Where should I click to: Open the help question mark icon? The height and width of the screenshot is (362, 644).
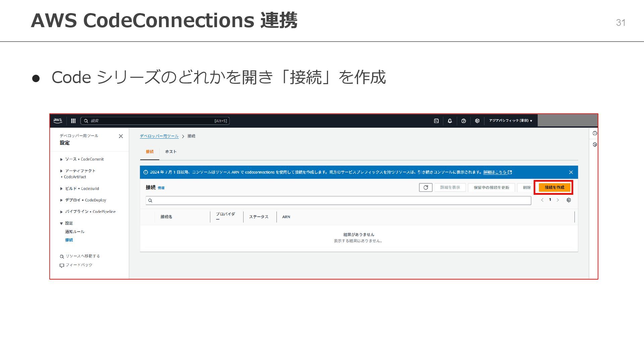464,121
